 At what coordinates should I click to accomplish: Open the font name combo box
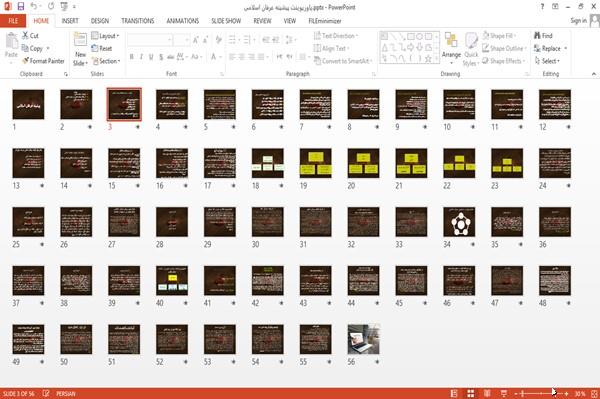(149, 40)
